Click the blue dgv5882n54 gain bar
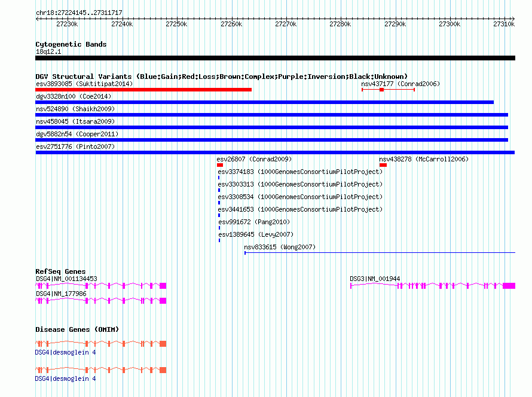 coord(272,140)
